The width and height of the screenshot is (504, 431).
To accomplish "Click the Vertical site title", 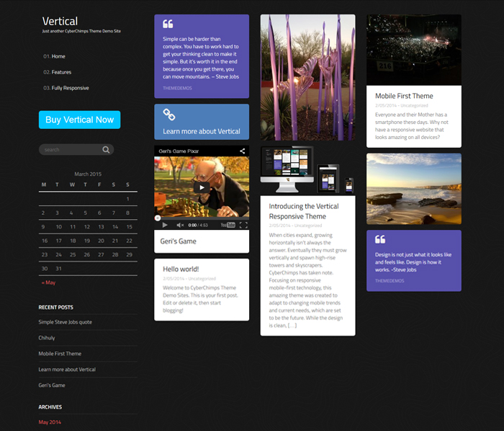I will (60, 21).
